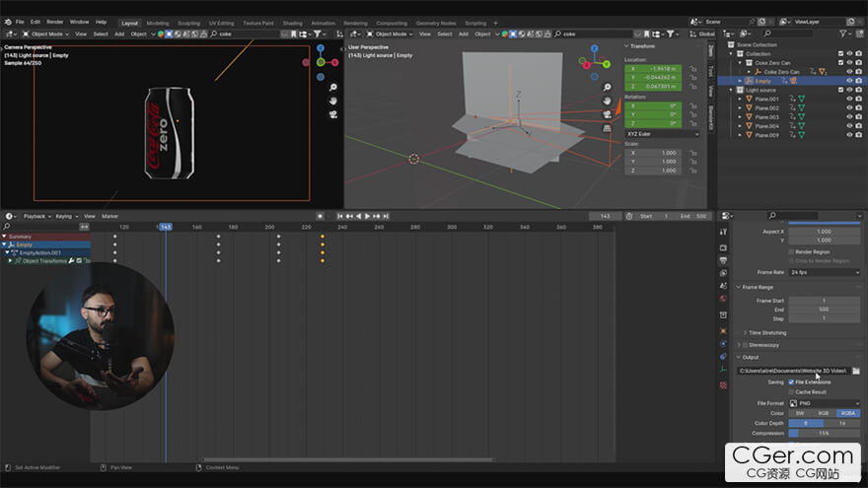Open the World properties globe icon

[723, 298]
